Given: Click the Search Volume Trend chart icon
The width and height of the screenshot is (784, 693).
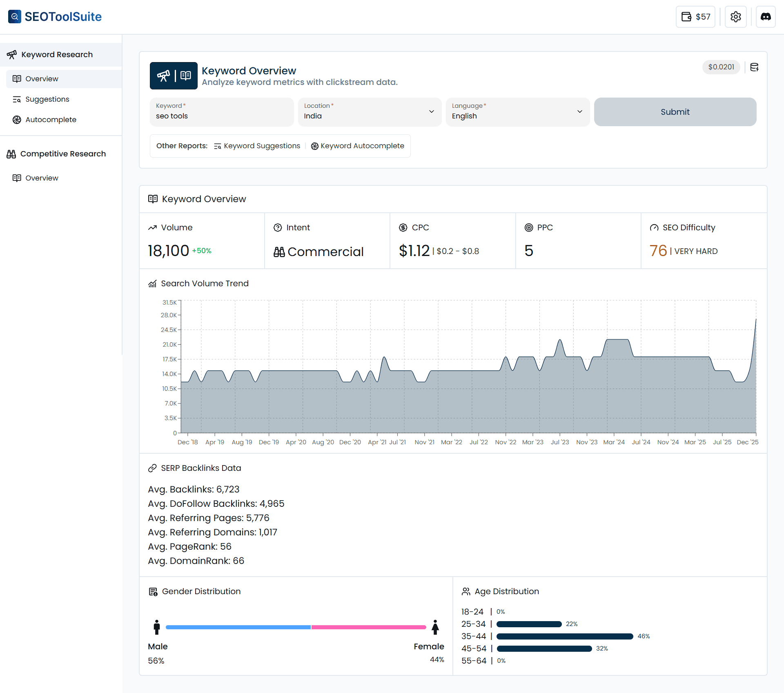Looking at the screenshot, I should (152, 283).
